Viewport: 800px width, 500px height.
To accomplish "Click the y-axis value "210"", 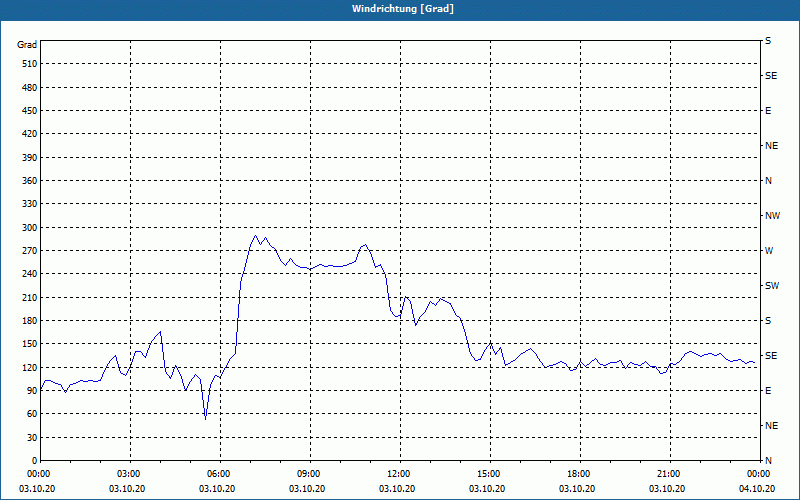I will (x=30, y=297).
